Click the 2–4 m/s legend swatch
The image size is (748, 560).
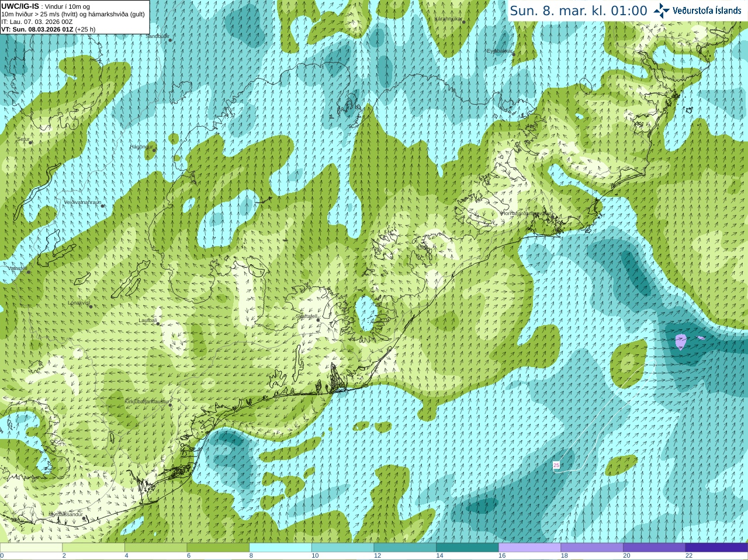(93, 548)
